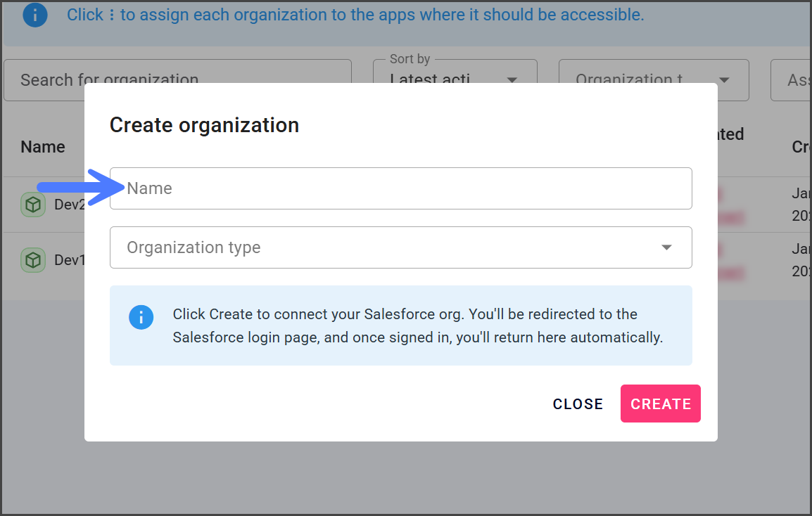Click the info icon in the top banner
812x516 pixels.
pos(35,15)
